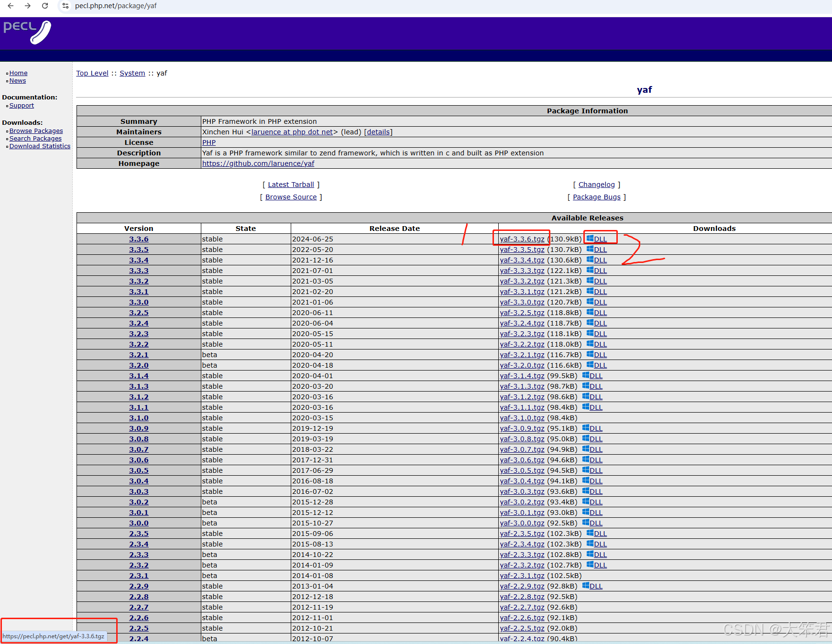Download yaf-2.3.1.tgz
Viewport: 832px width, 644px height.
[522, 576]
